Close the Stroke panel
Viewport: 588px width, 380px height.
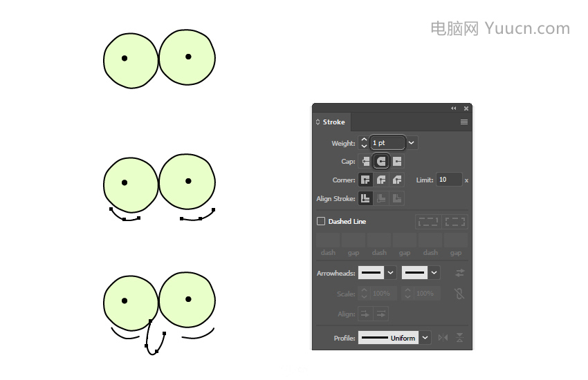466,108
